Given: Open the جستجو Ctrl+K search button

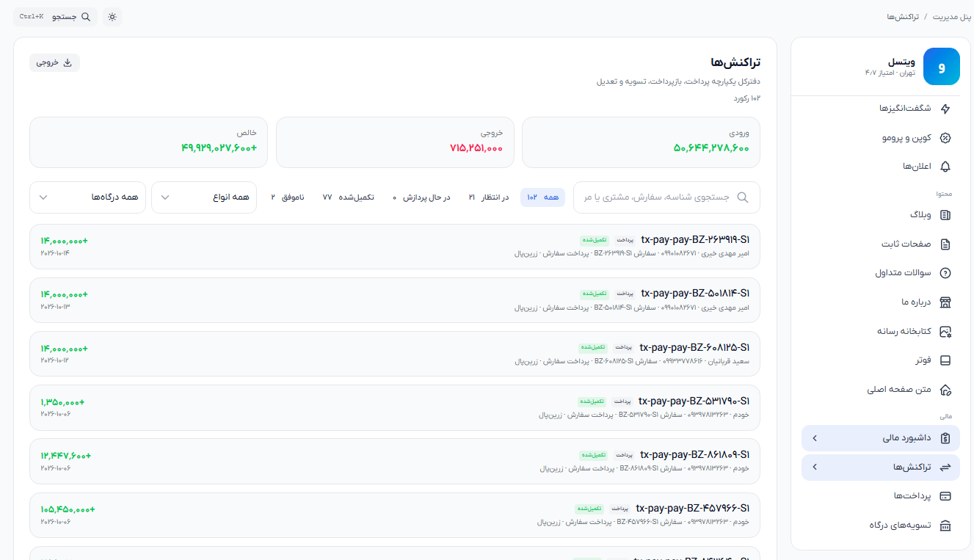Looking at the screenshot, I should (x=55, y=17).
